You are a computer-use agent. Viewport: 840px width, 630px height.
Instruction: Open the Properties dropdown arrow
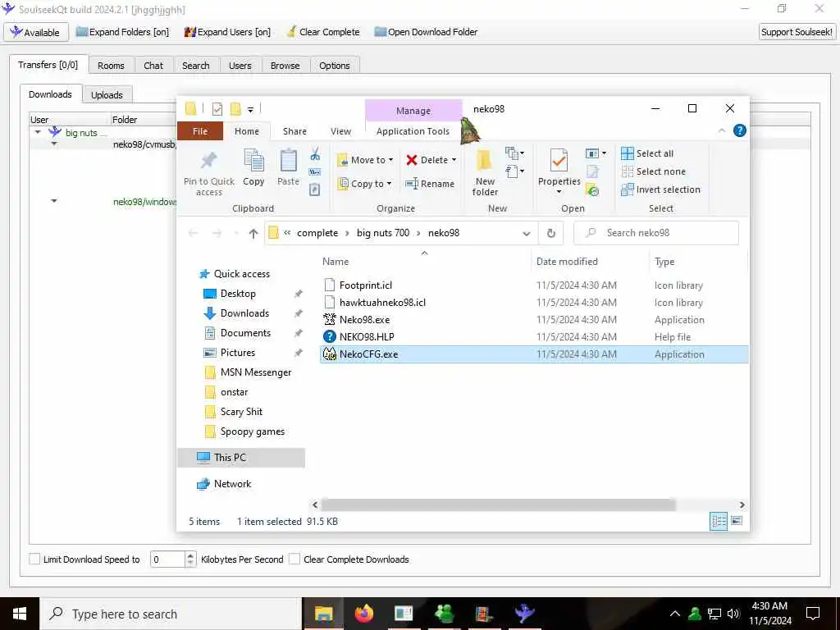559,192
